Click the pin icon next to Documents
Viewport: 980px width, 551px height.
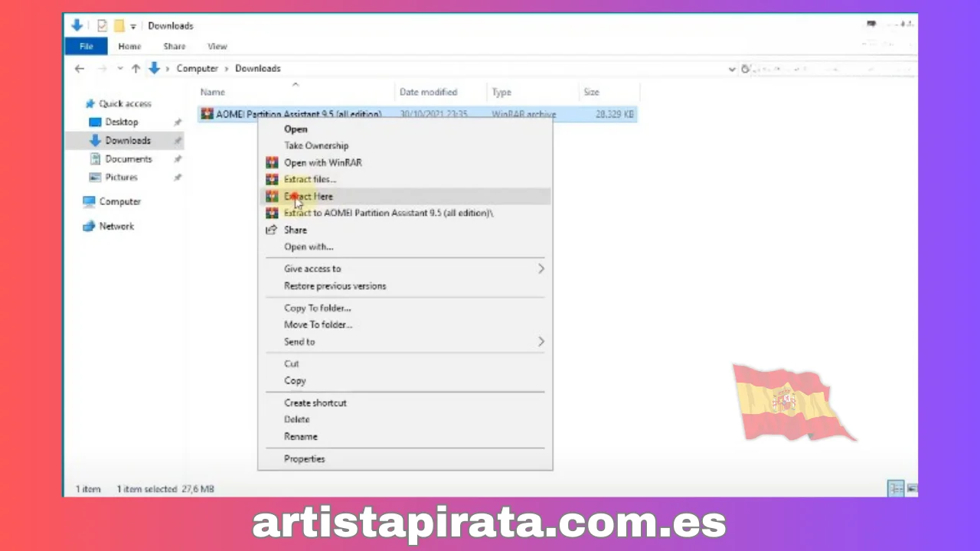pos(178,159)
